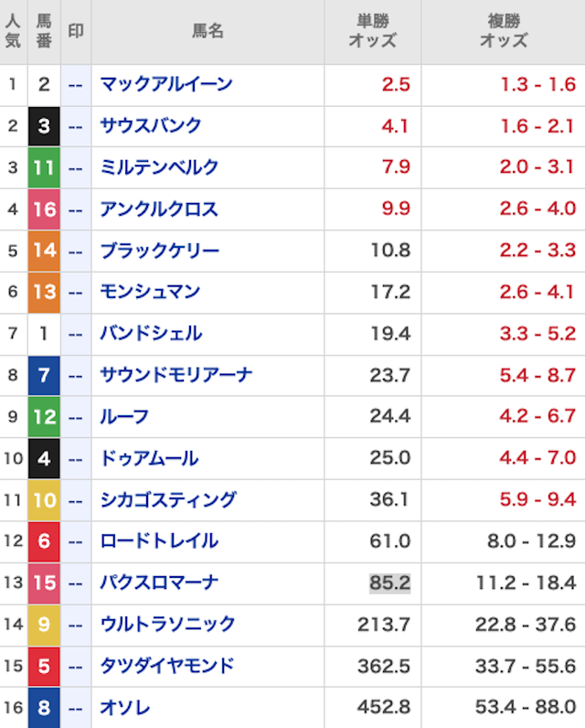Click horse name サウスバンク
This screenshot has height=728, width=585.
pyautogui.click(x=150, y=126)
